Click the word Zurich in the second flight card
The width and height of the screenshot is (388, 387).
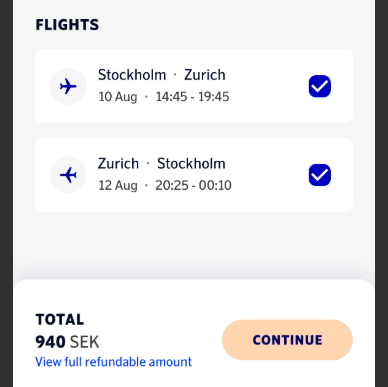pyautogui.click(x=118, y=163)
